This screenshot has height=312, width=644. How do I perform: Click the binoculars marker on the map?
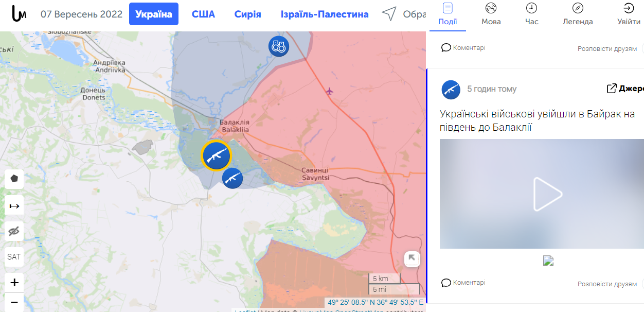[x=279, y=46]
